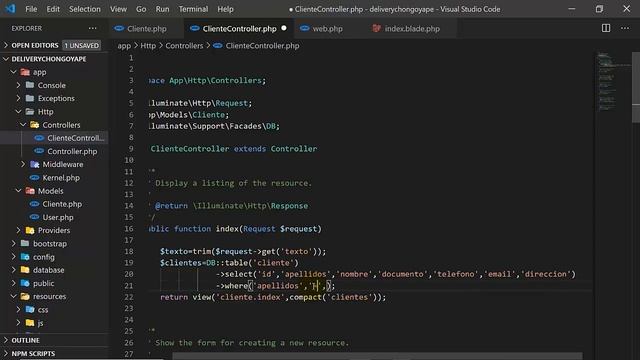Expand the css folder
640x360 pixels.
tap(18, 310)
